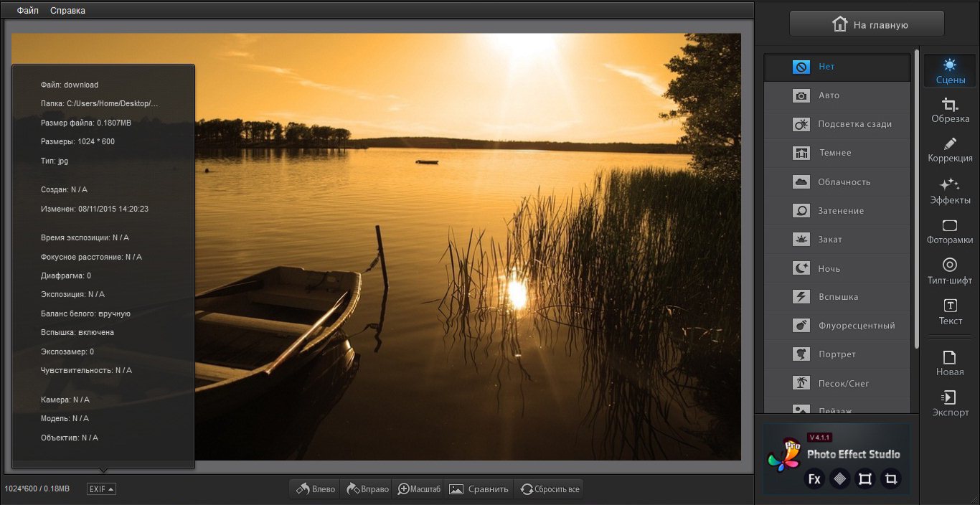Screen dimensions: 980x505
Task: Click "Фокусное расстояние: N / A" text
Action: click(91, 257)
